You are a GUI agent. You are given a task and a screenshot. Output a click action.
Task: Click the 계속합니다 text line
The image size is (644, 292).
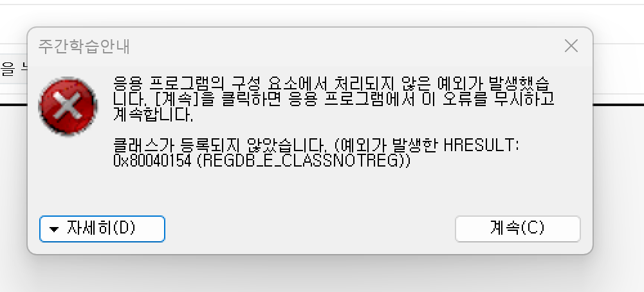[x=152, y=115]
